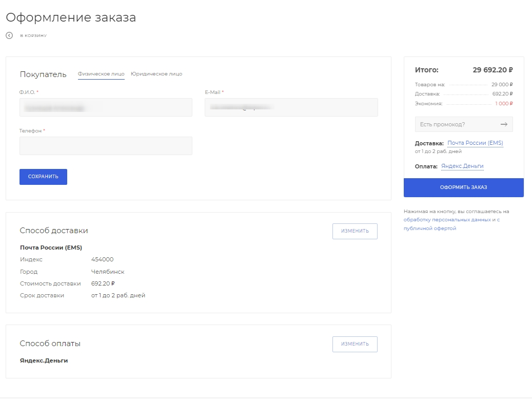Click ИЗМЕНИТЬ in Способ доставки section

point(354,231)
